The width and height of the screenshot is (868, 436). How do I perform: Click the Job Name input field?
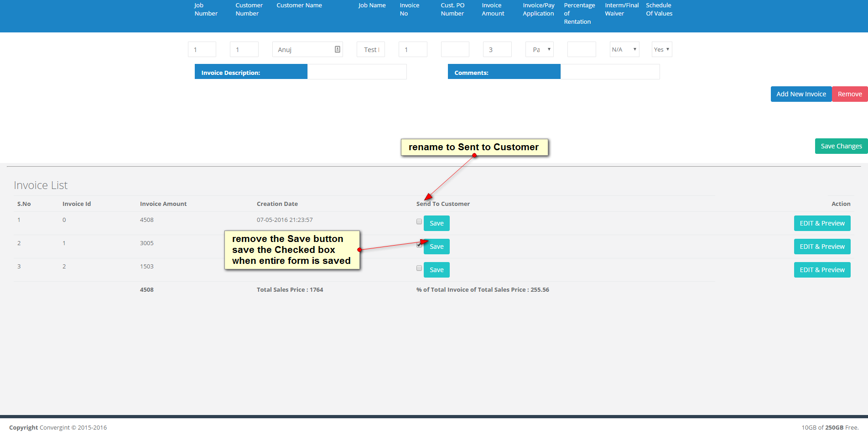click(x=371, y=49)
